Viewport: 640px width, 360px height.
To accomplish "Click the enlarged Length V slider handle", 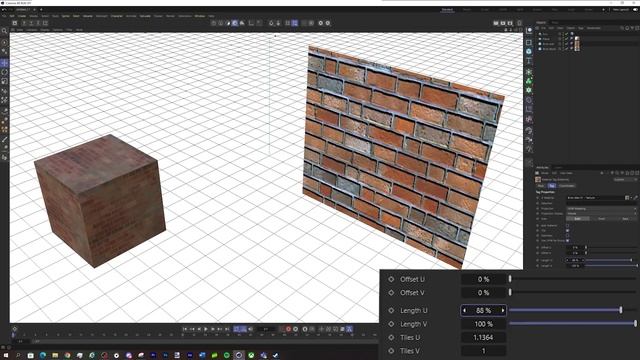I will point(636,324).
